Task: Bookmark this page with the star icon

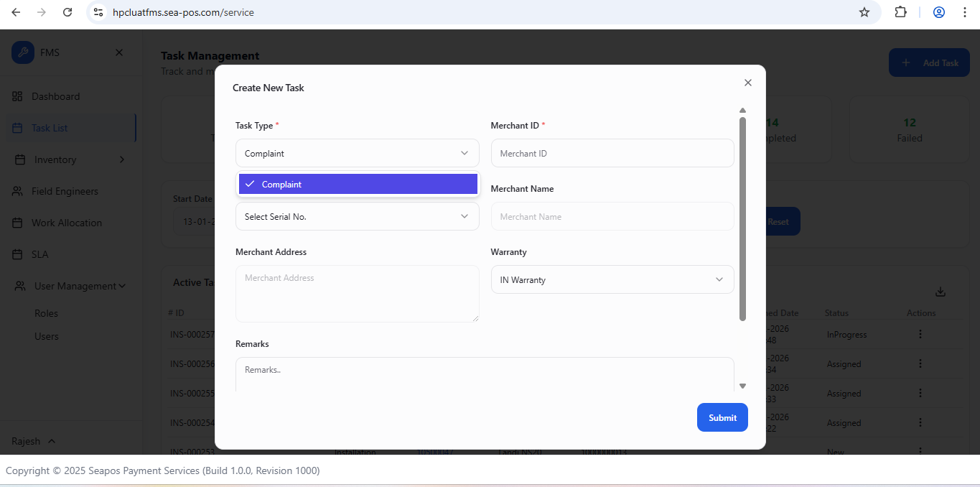Action: (x=864, y=12)
